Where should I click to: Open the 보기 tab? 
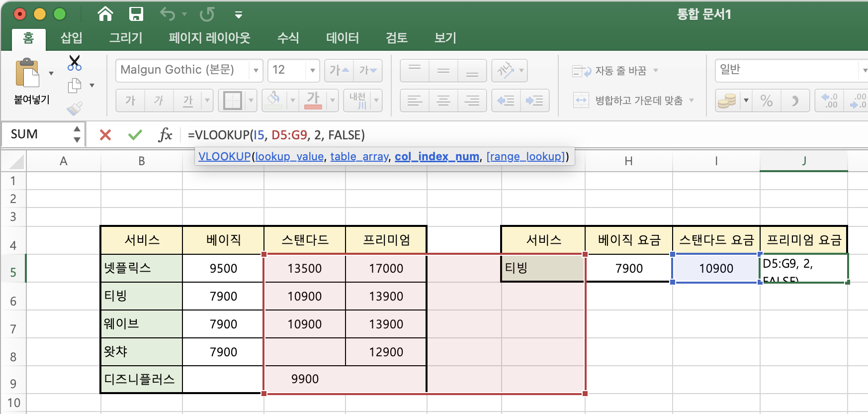445,38
